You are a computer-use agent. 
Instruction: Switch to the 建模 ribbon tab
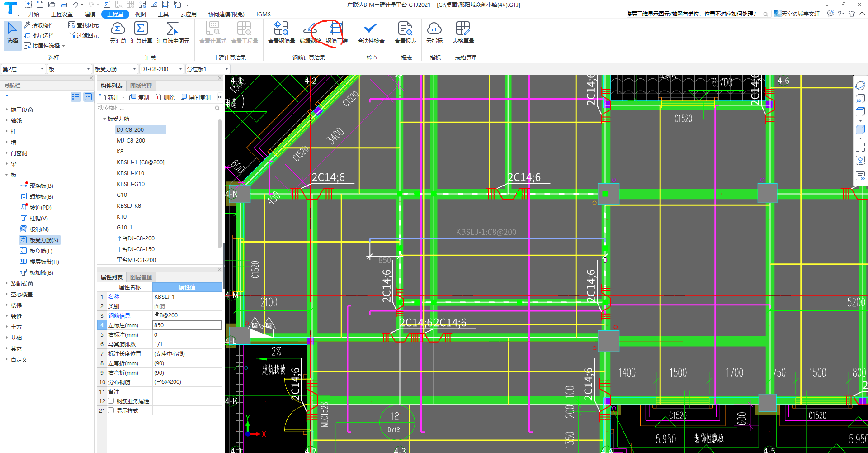coord(90,14)
